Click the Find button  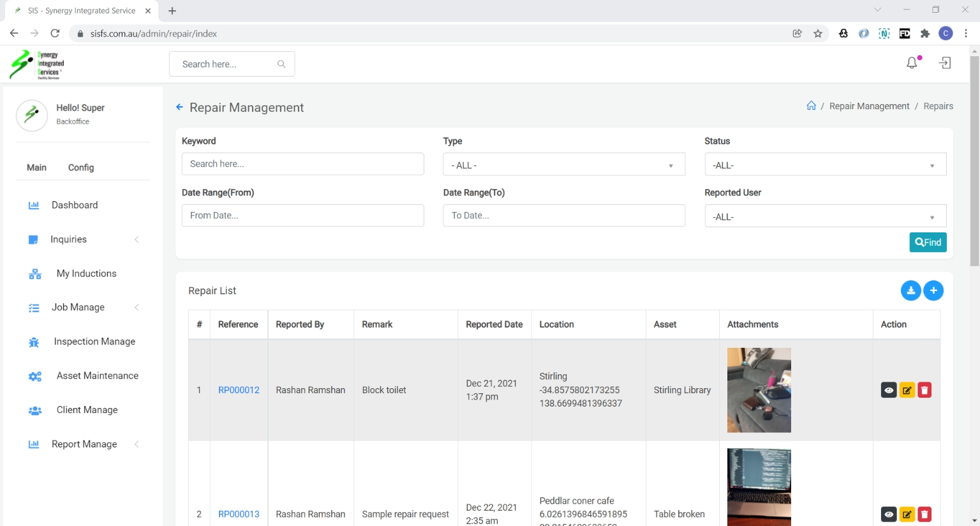coord(928,242)
